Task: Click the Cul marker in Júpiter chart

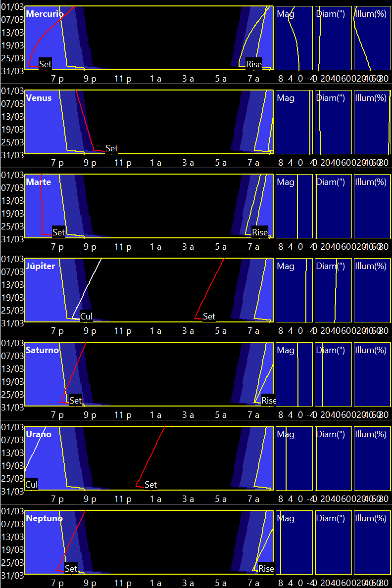Action: tap(87, 317)
